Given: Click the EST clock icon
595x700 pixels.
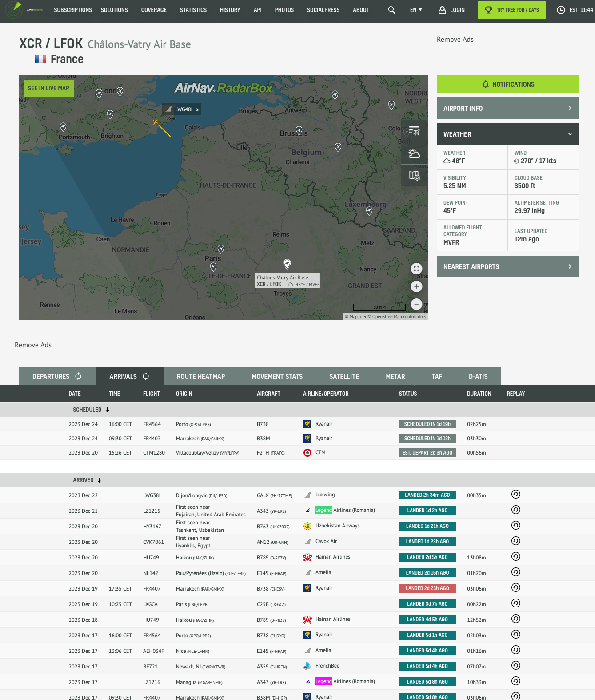Looking at the screenshot, I should point(561,10).
